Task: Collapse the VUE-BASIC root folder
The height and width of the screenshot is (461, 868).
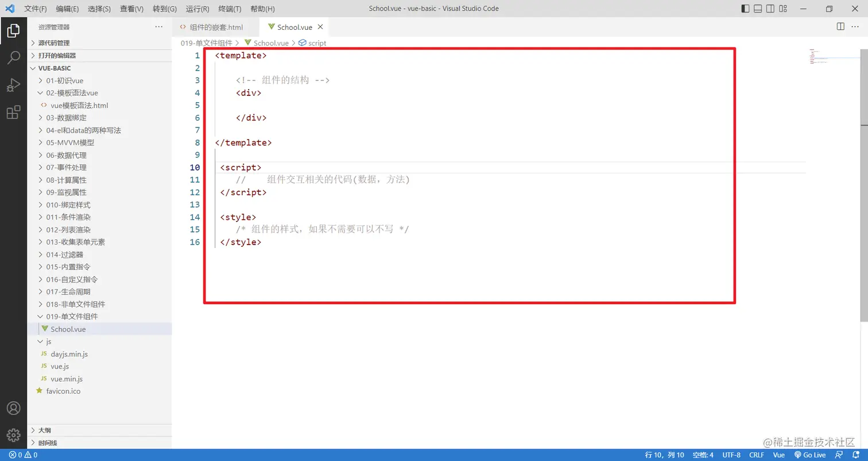Action: (x=99, y=68)
